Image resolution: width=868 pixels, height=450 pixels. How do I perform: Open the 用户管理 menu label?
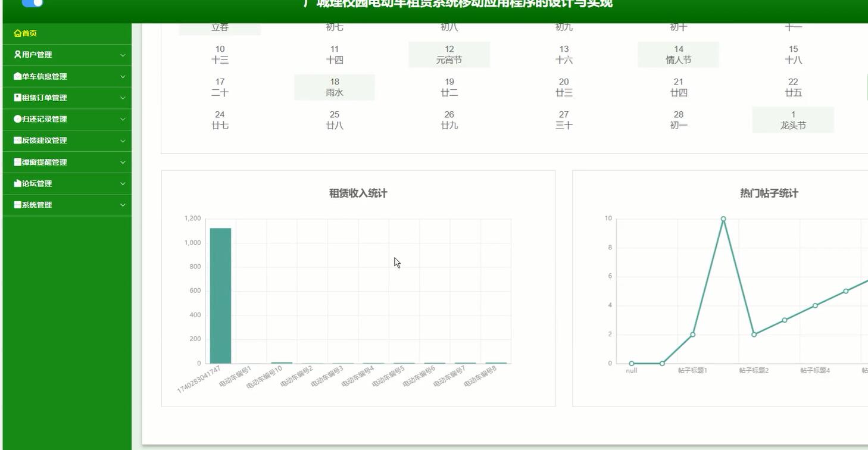click(37, 55)
